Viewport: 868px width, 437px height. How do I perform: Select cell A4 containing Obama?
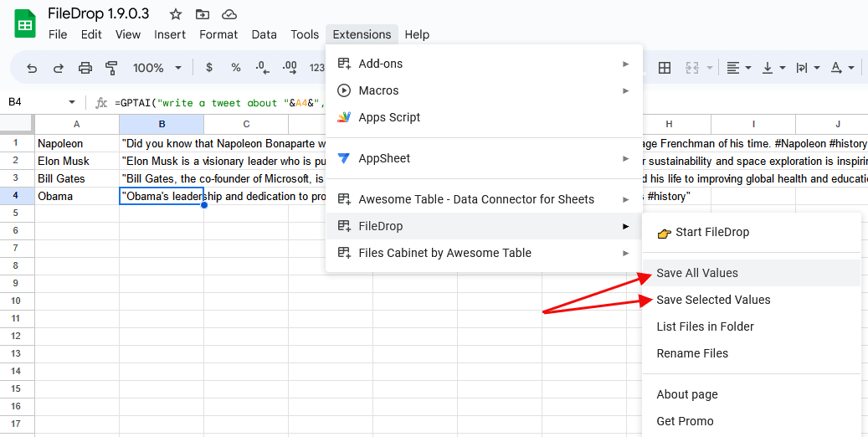pyautogui.click(x=77, y=197)
